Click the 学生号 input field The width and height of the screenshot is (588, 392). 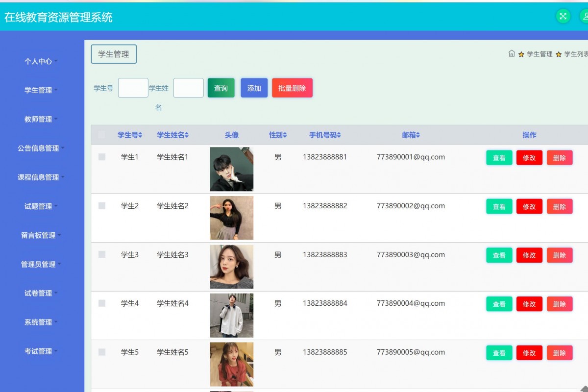(133, 87)
